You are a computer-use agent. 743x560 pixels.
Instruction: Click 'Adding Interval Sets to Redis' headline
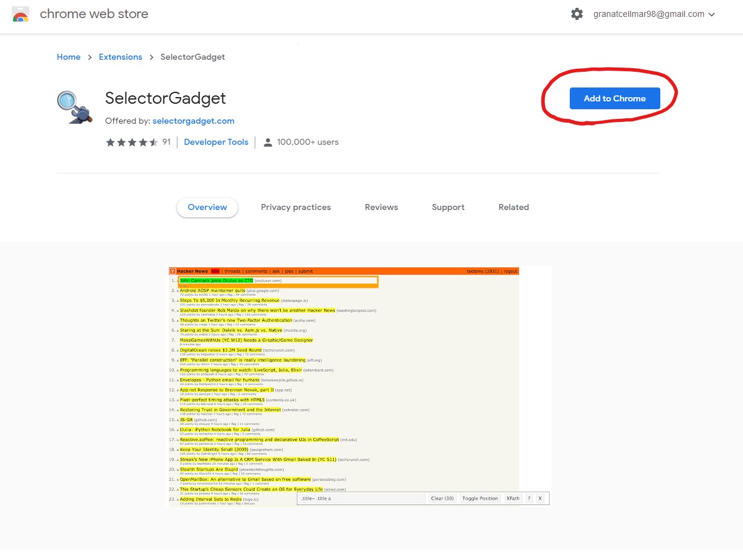point(211,499)
